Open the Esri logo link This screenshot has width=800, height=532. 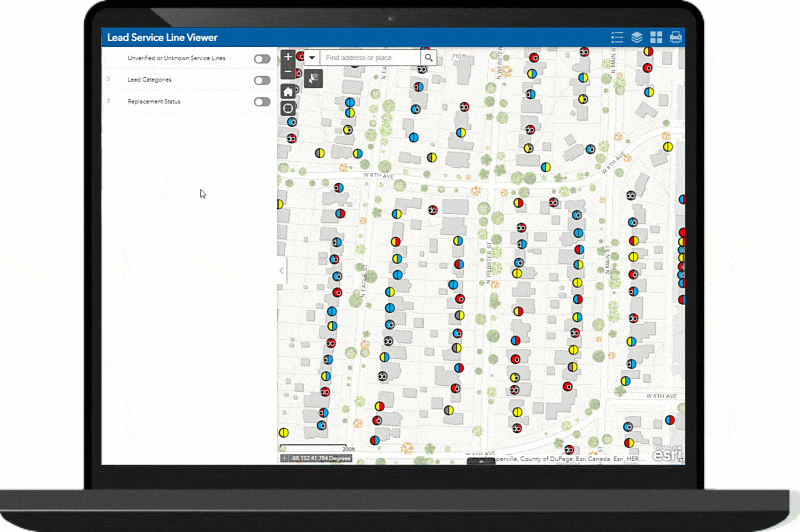pos(667,453)
